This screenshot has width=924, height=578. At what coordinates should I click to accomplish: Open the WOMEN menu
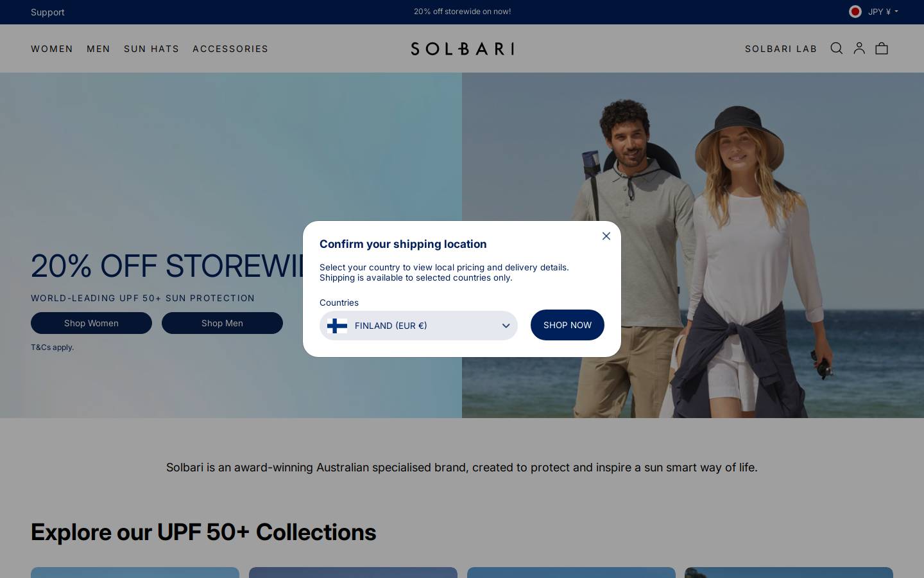pyautogui.click(x=52, y=49)
